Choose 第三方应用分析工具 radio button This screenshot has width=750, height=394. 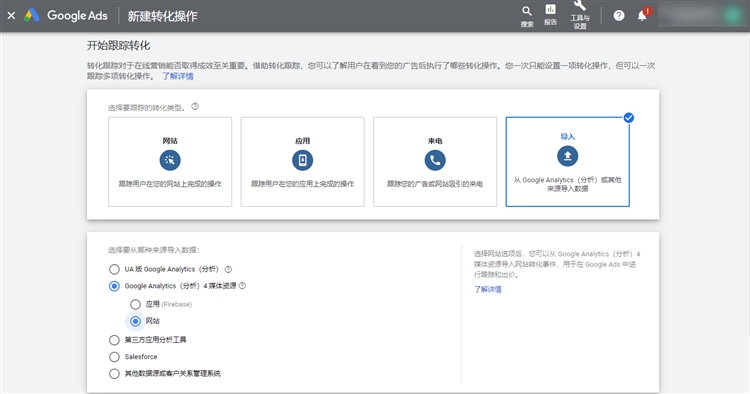[x=114, y=340]
